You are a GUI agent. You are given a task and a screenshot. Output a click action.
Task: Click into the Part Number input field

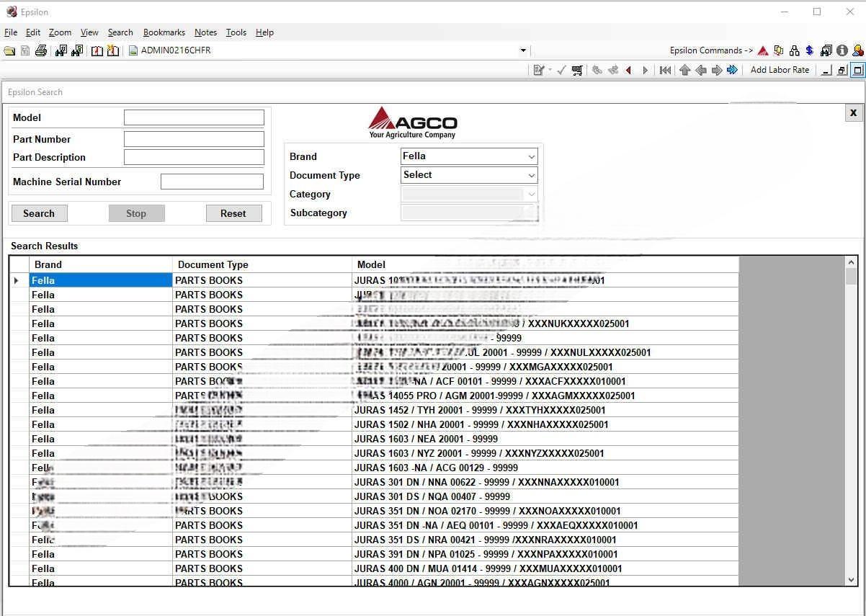click(x=194, y=139)
